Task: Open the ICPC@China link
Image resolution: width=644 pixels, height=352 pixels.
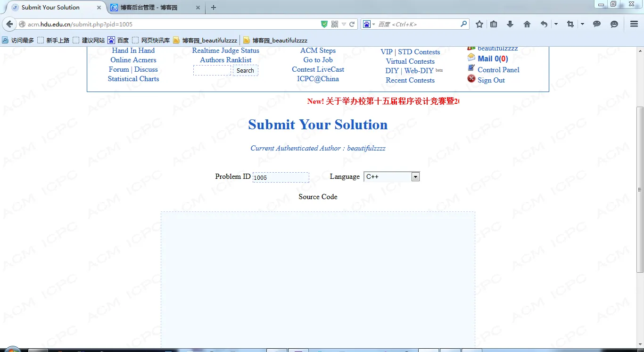Action: pos(318,79)
